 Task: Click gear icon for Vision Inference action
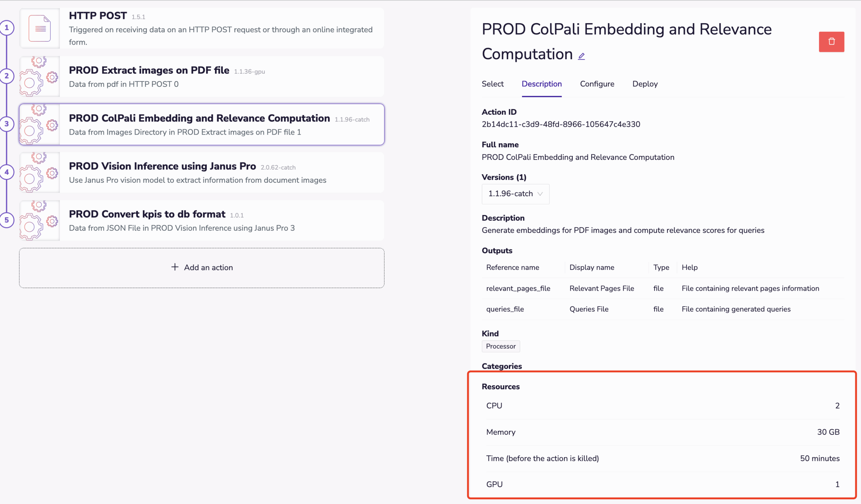click(39, 173)
